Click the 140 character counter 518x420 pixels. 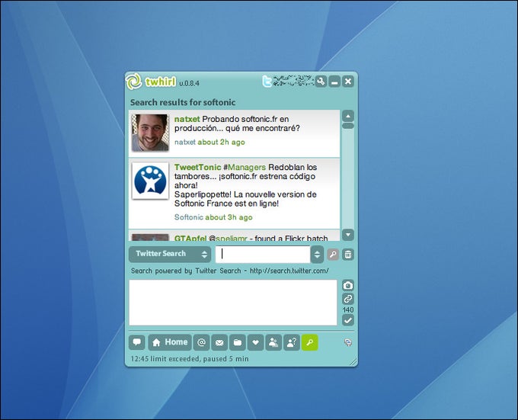348,309
